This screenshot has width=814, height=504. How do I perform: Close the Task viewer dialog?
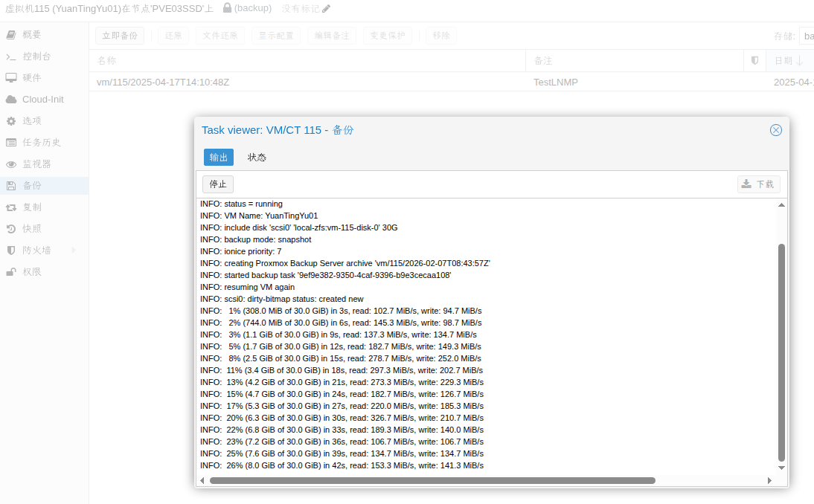(776, 130)
